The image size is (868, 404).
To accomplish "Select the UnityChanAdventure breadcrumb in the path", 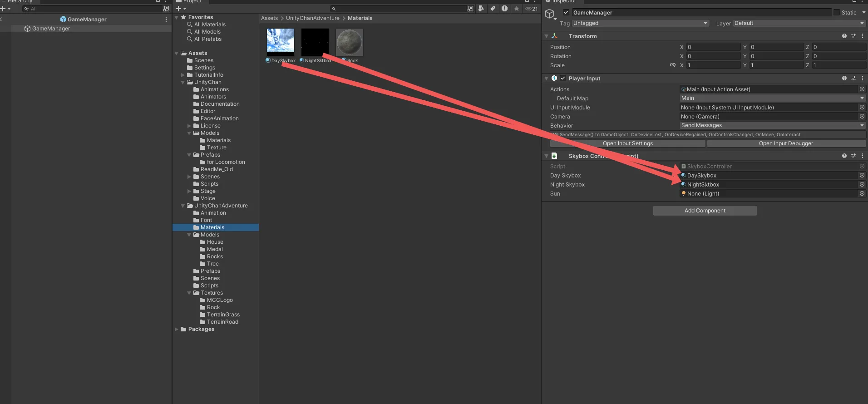I will tap(312, 18).
